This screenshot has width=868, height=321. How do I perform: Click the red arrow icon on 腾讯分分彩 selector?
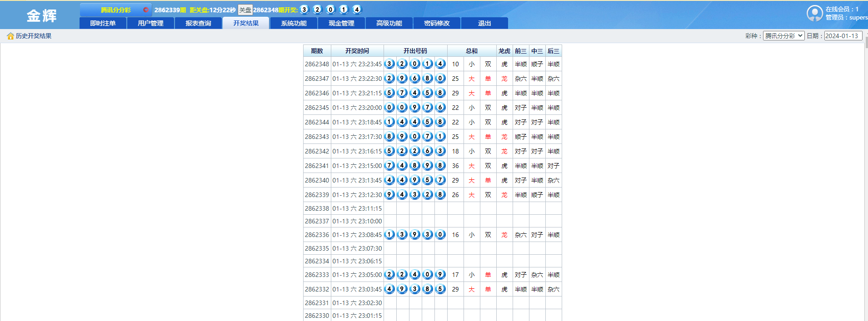(x=145, y=10)
